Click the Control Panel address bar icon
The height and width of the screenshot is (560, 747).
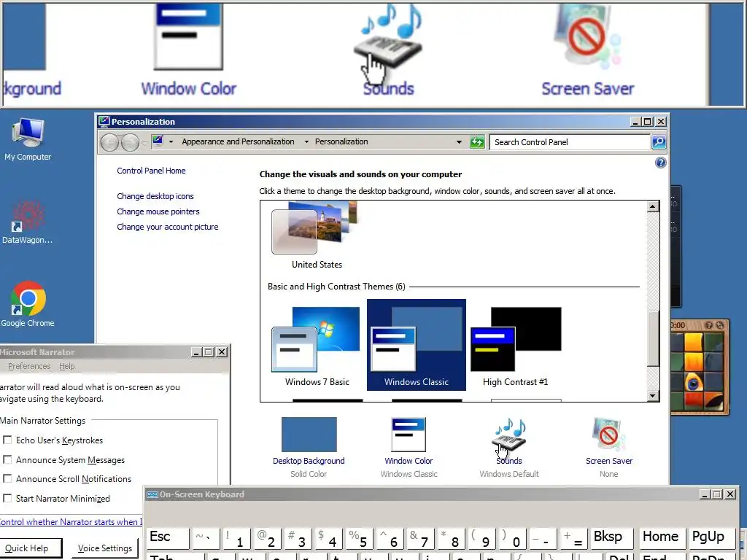pyautogui.click(x=158, y=141)
